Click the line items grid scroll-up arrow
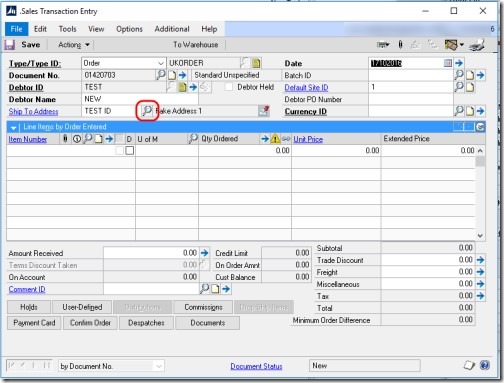The height and width of the screenshot is (383, 504). click(480, 151)
